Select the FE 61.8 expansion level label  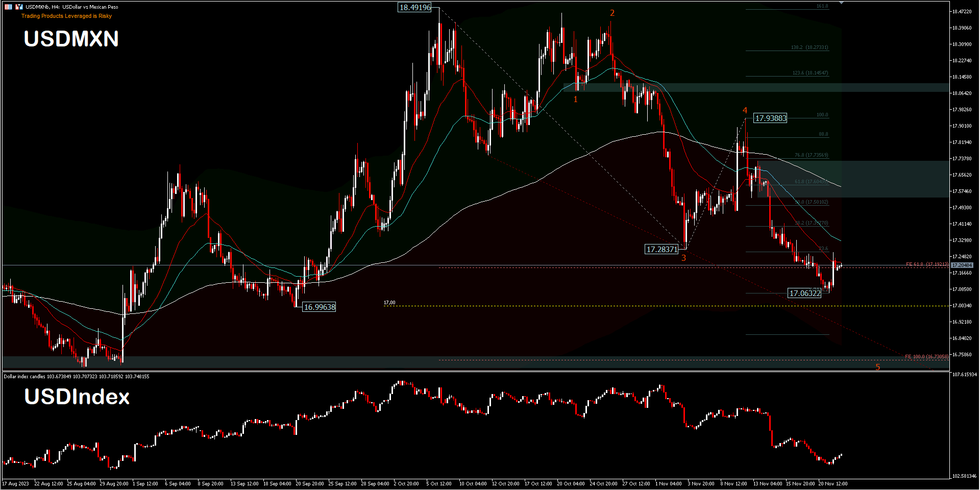926,264
